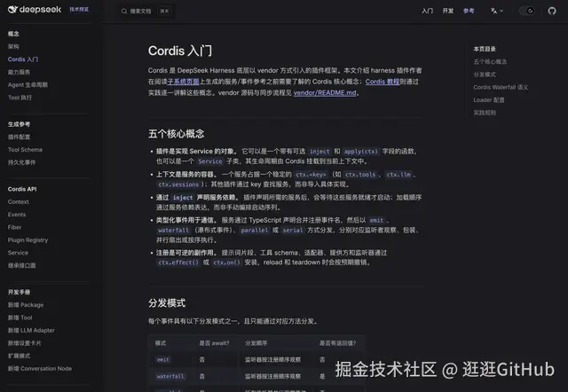Open the language translation dropdown
Image resolution: width=568 pixels, height=392 pixels.
[x=497, y=11]
